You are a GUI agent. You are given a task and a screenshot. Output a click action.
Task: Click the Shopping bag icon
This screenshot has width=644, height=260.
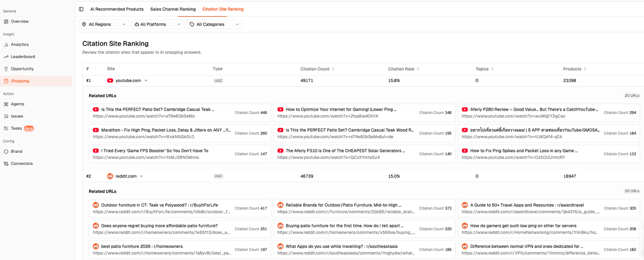(6, 80)
